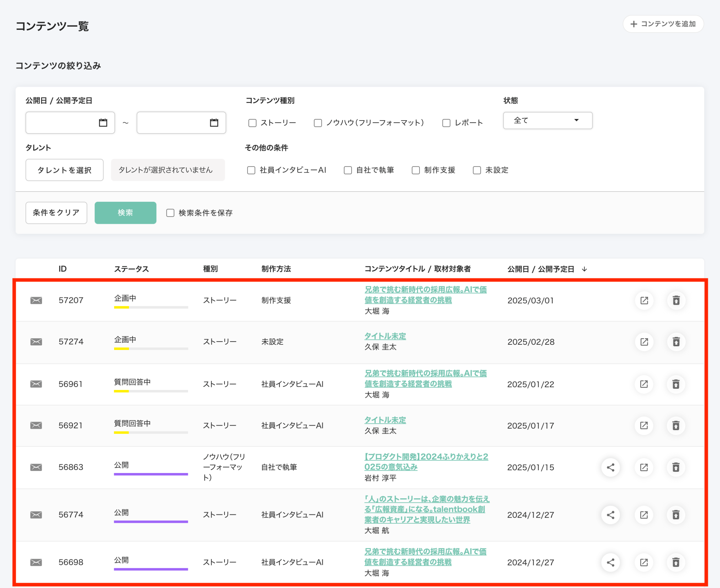This screenshot has height=588, width=720.
Task: Delete content row 57274 with trash icon
Action: 676,342
